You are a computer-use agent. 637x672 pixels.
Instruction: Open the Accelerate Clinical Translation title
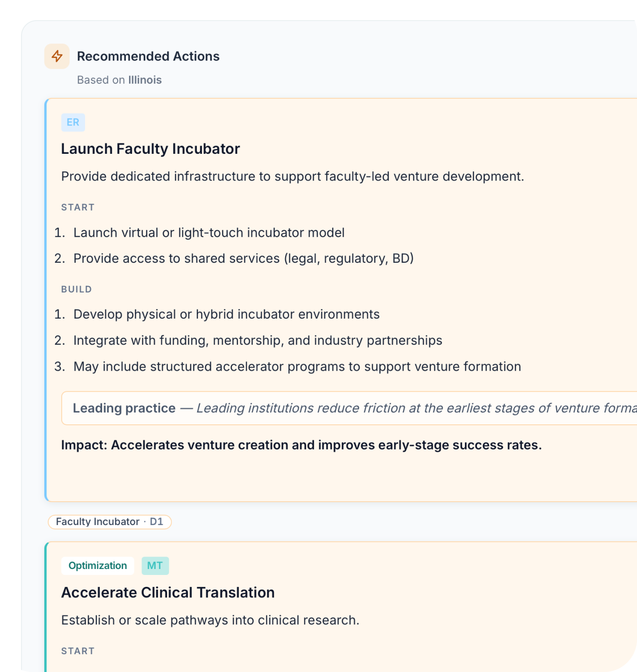(x=168, y=593)
